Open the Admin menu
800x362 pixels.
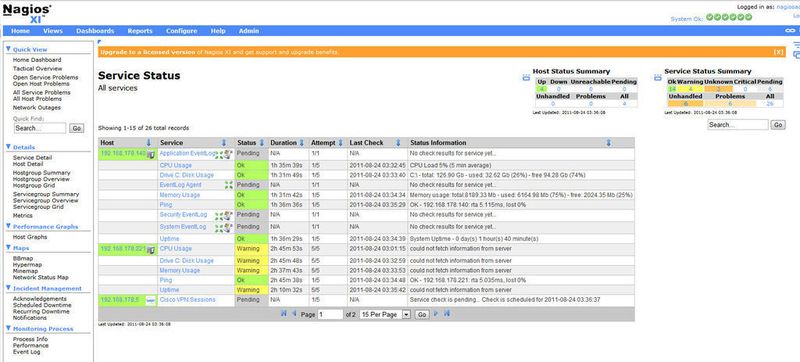point(248,31)
